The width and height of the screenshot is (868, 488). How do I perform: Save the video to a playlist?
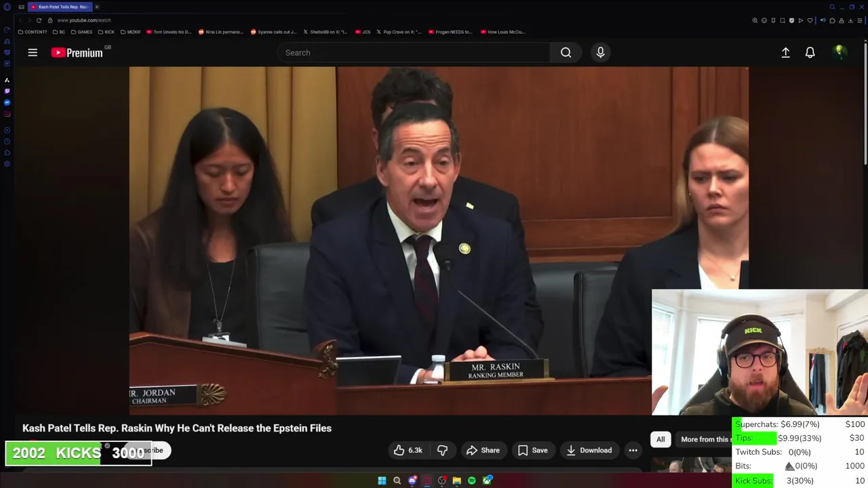532,450
